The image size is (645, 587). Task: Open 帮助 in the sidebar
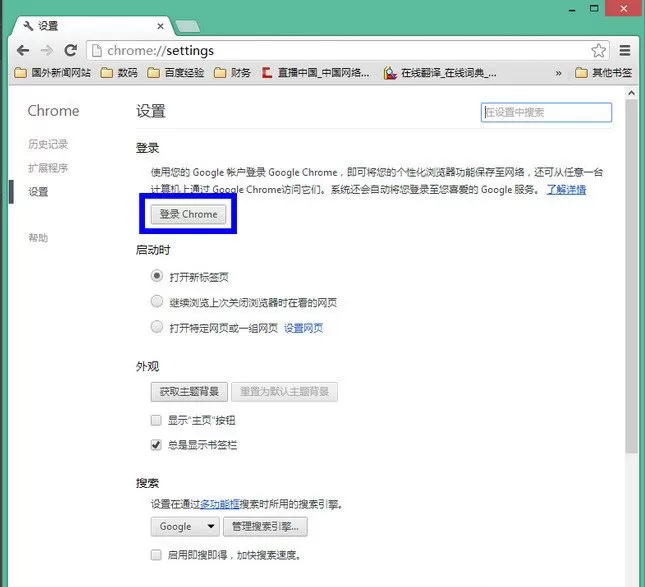(x=38, y=238)
